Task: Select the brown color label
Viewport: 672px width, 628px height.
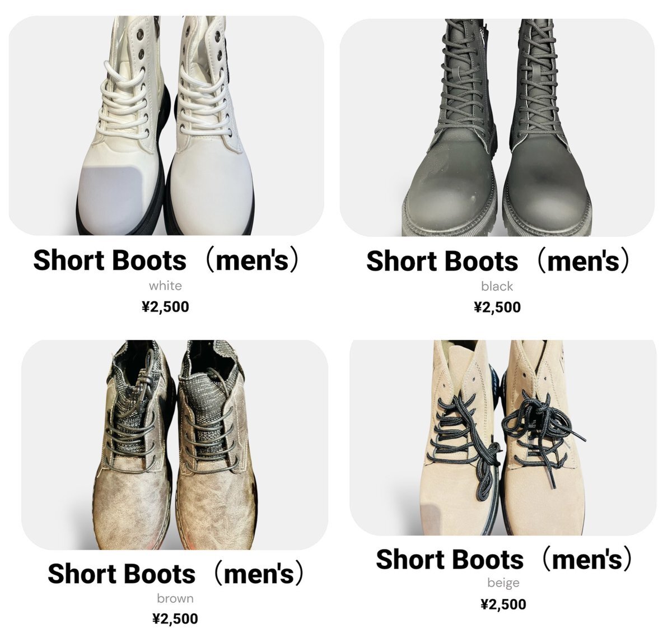Action: point(175,598)
